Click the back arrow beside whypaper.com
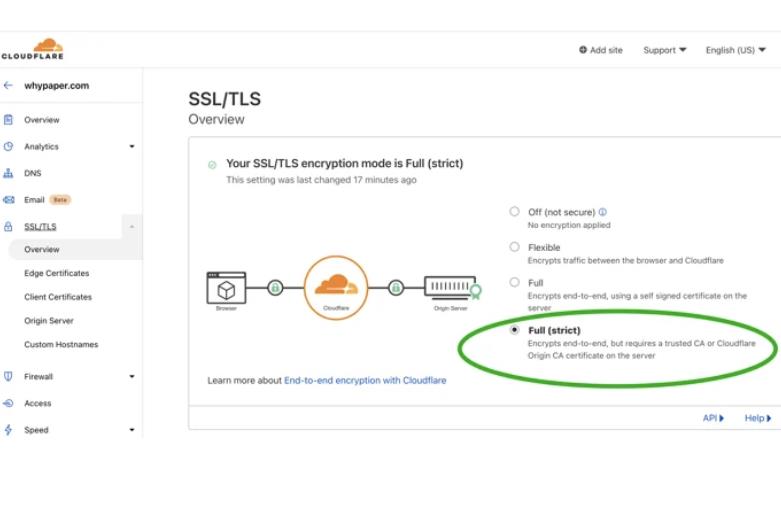Viewport: 781px width, 516px height. click(x=9, y=86)
